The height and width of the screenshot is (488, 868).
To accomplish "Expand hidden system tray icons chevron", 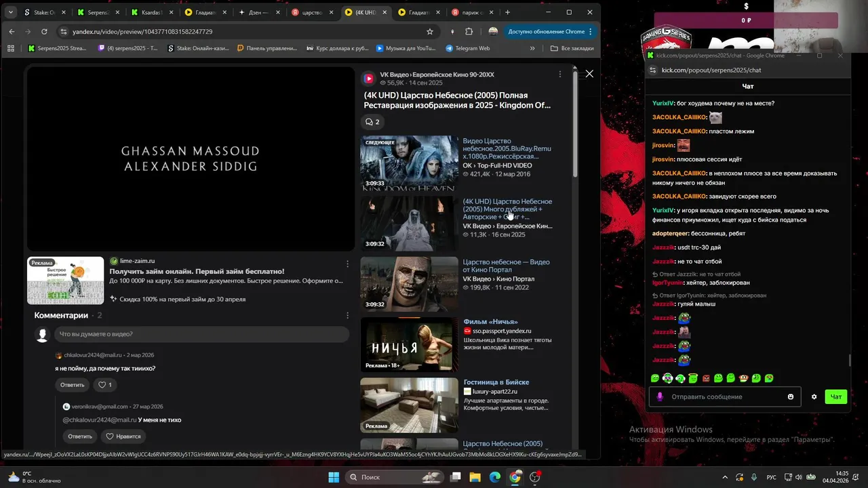I will coord(725,477).
